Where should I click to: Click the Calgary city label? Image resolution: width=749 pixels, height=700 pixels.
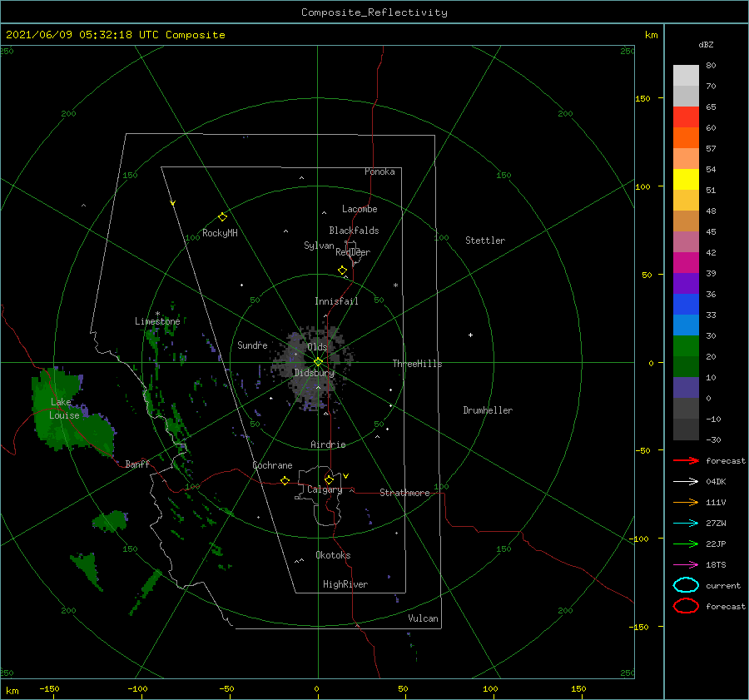click(x=325, y=489)
